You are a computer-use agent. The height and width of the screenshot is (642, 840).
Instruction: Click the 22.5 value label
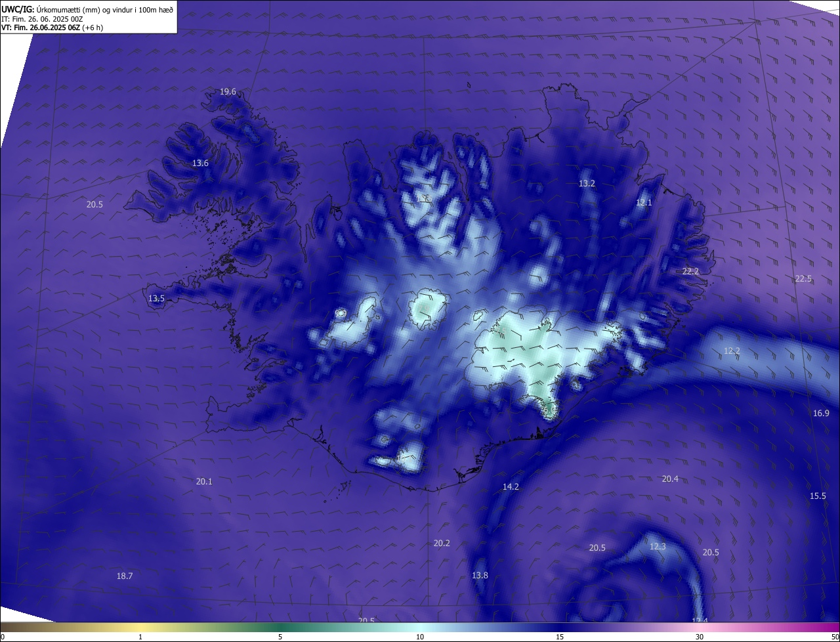803,278
